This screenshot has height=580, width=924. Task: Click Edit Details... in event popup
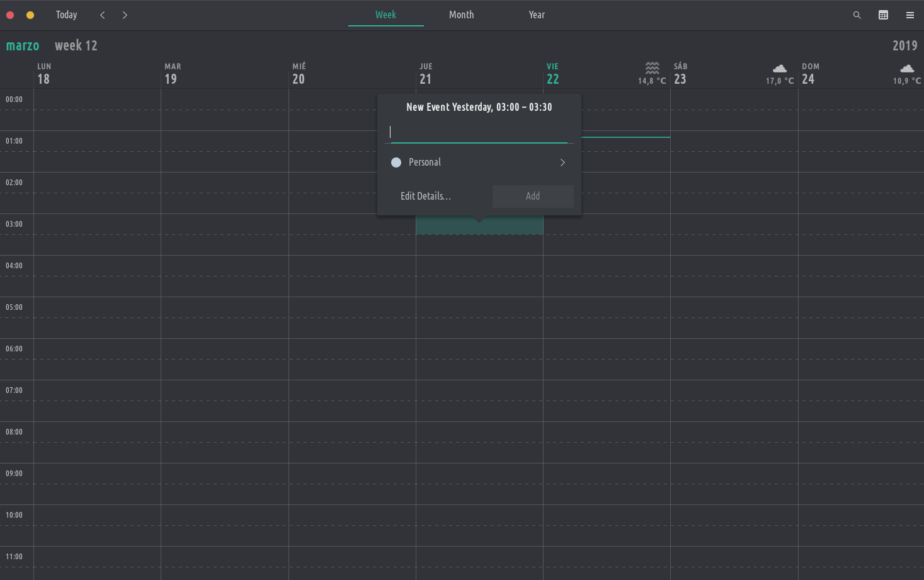tap(426, 196)
